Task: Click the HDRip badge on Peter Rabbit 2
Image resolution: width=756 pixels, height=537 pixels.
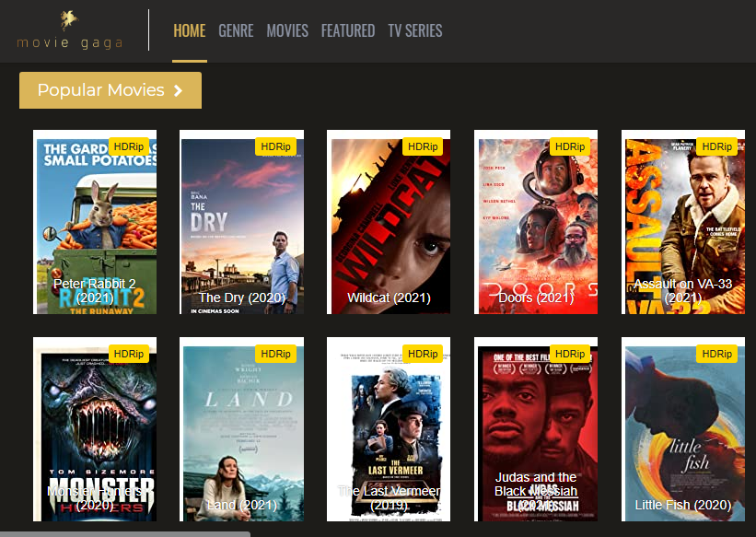Action: 129,146
